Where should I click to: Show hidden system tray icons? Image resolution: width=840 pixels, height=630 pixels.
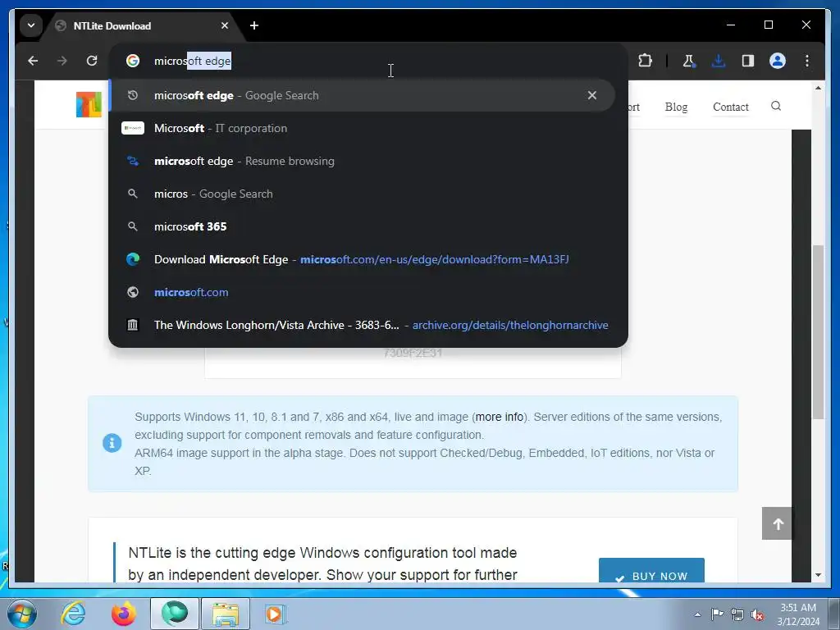[697, 614]
